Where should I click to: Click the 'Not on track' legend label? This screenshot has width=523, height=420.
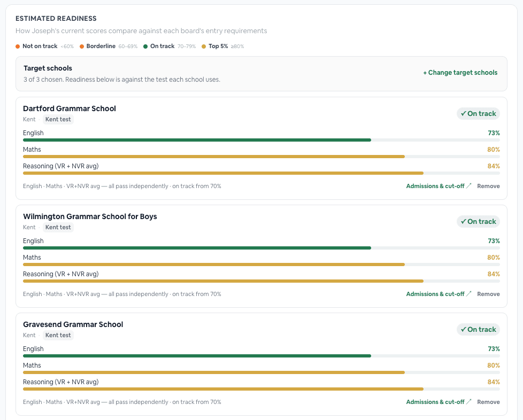(x=40, y=46)
